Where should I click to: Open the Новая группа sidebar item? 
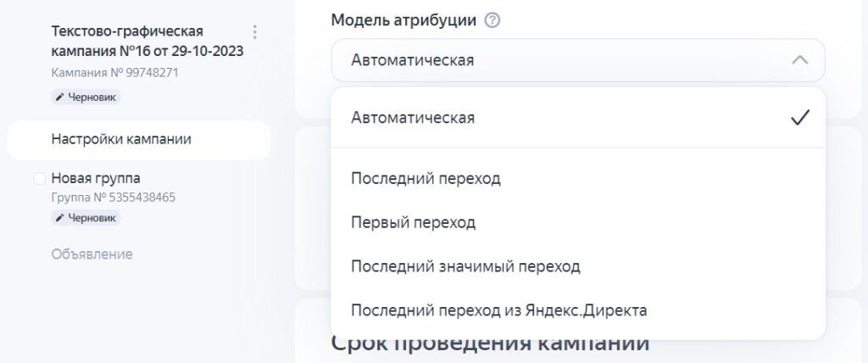click(96, 178)
